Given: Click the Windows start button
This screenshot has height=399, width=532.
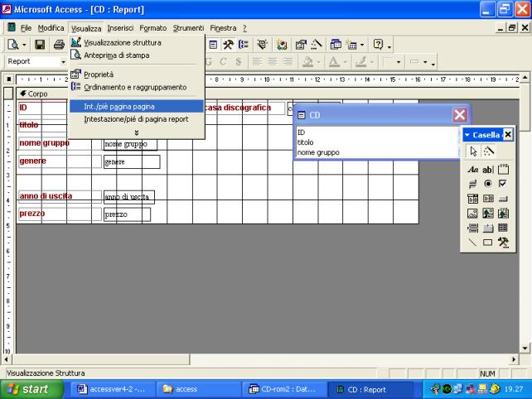Looking at the screenshot, I should [x=31, y=389].
